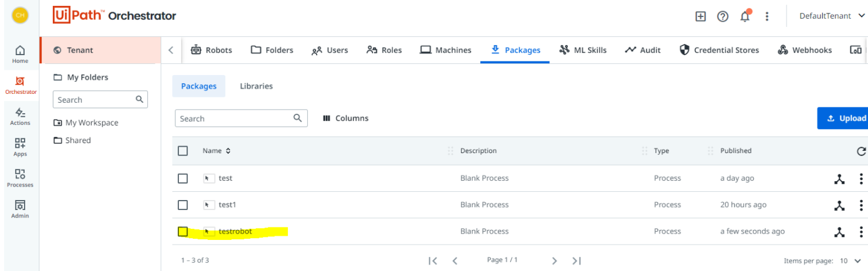
Task: Collapse the tabs with left chevron
Action: tap(171, 50)
